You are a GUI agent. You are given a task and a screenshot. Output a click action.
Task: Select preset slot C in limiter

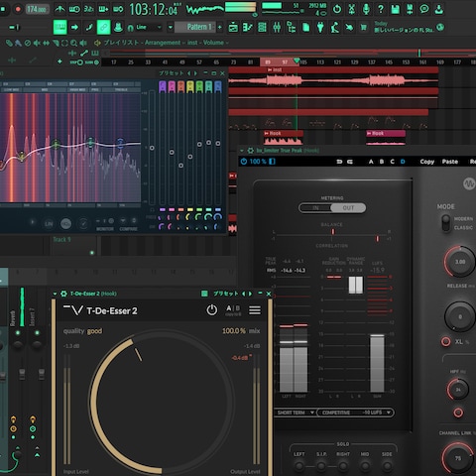tap(392, 162)
